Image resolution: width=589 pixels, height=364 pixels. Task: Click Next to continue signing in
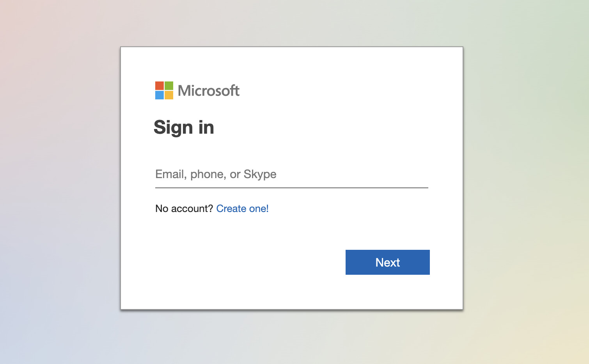(x=387, y=262)
